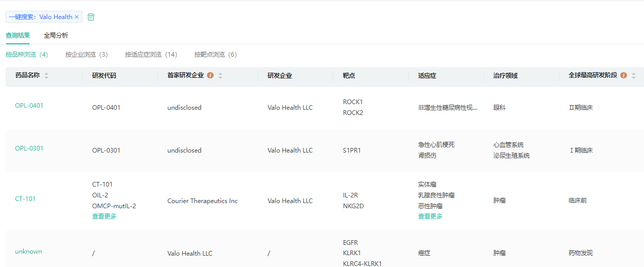Image resolution: width=644 pixels, height=267 pixels.
Task: Click 癌症 indication in unknown row
Action: [424, 253]
